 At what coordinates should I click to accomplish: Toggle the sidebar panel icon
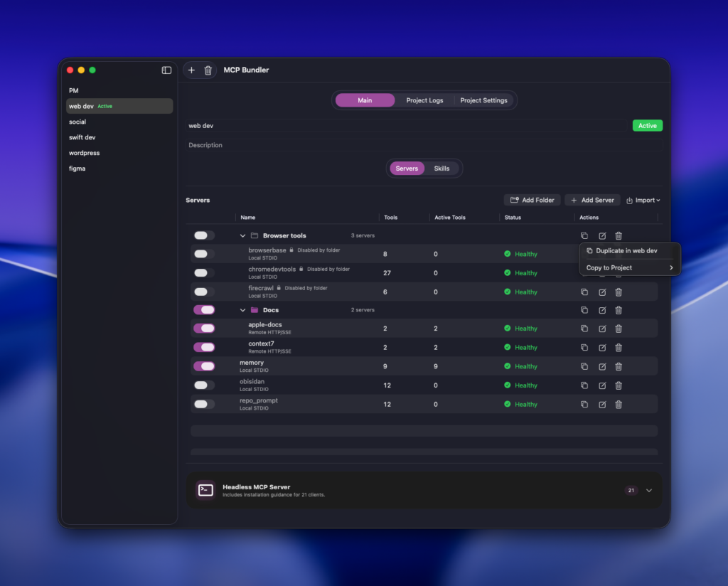pyautogui.click(x=166, y=70)
